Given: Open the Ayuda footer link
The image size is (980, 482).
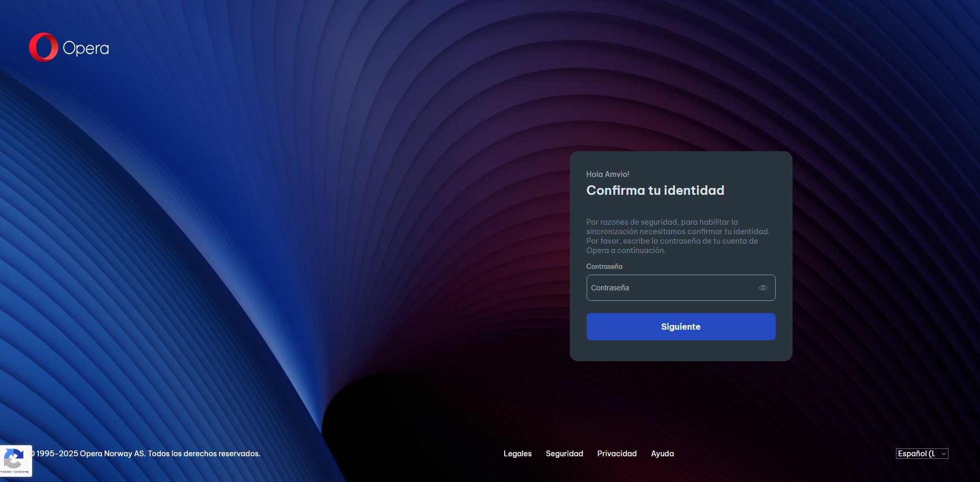Looking at the screenshot, I should 662,454.
